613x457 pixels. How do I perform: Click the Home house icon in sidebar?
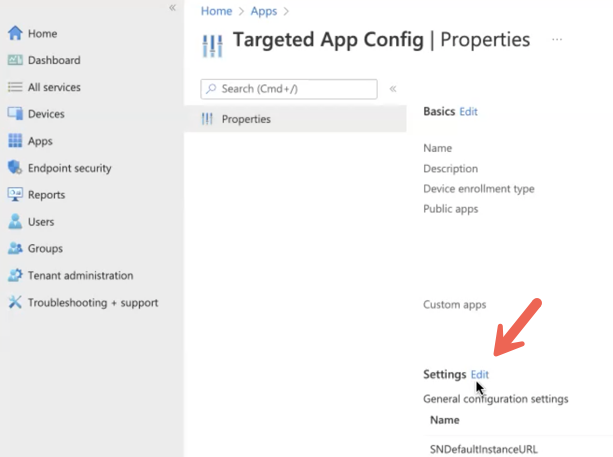15,33
